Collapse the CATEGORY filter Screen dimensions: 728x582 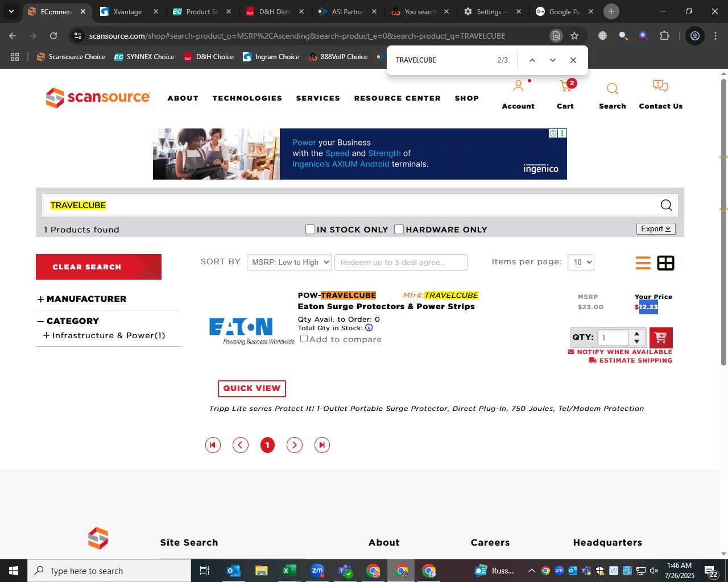tap(40, 321)
